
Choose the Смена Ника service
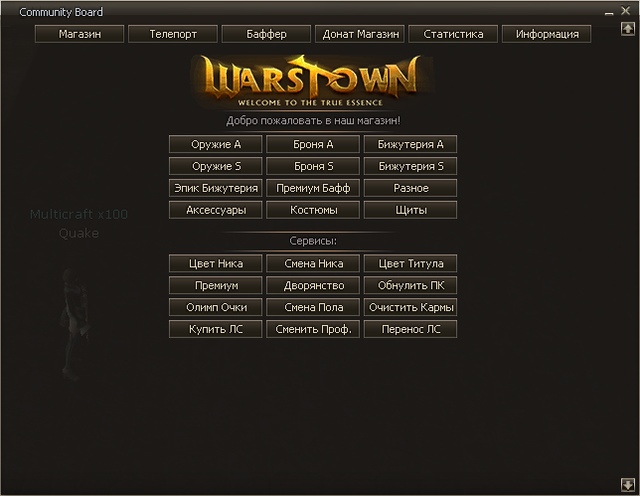click(x=313, y=263)
